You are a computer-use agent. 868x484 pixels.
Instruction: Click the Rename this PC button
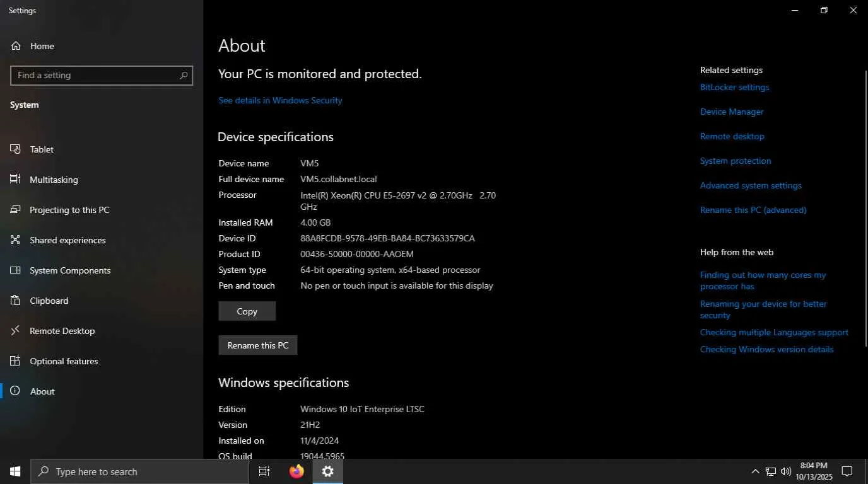[257, 345]
